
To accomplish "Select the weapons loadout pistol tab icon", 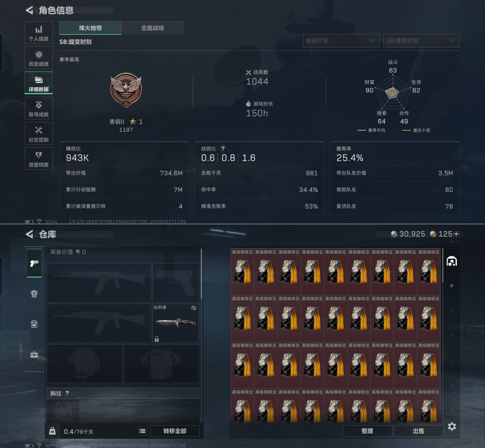I will [x=34, y=263].
